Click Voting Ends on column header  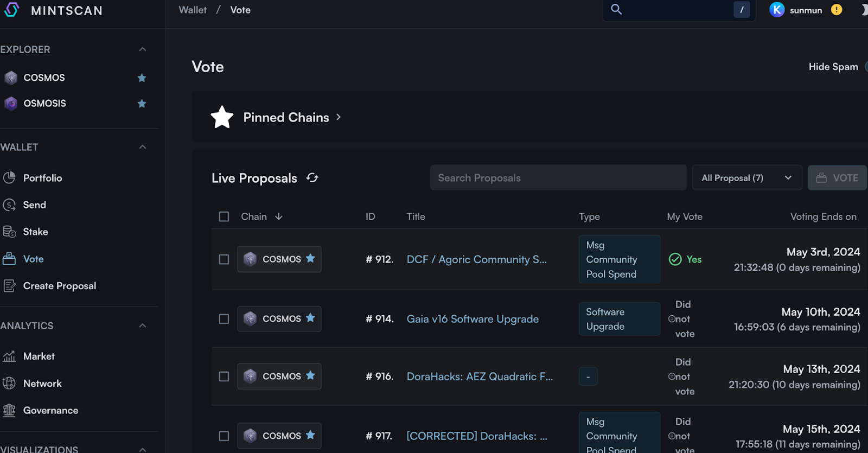[x=824, y=216]
